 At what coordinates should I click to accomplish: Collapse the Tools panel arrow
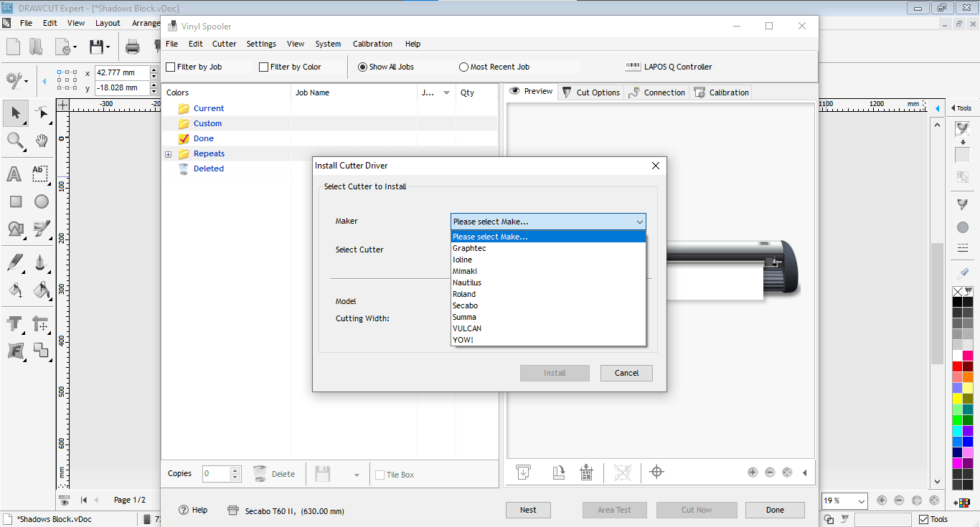pos(953,108)
